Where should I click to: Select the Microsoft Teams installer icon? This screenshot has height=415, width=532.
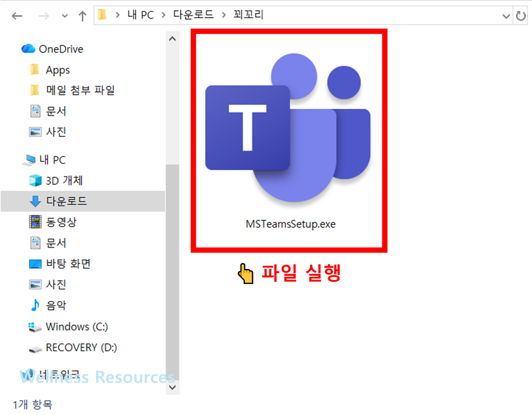(288, 128)
